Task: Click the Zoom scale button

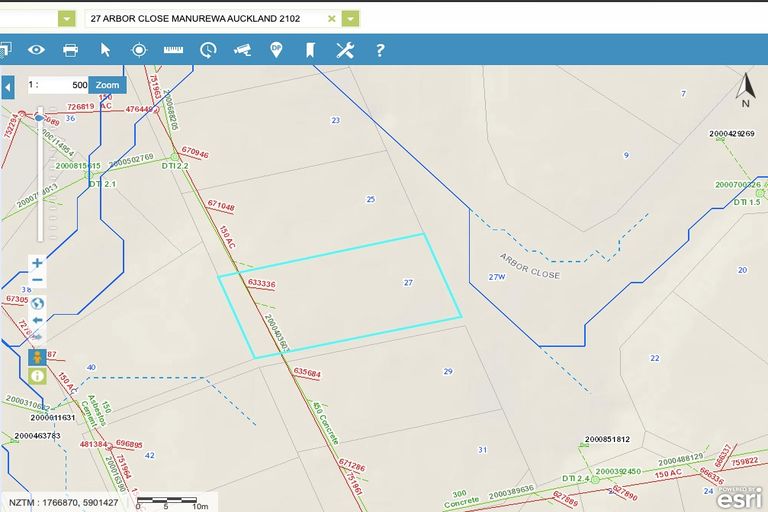Action: pos(107,85)
